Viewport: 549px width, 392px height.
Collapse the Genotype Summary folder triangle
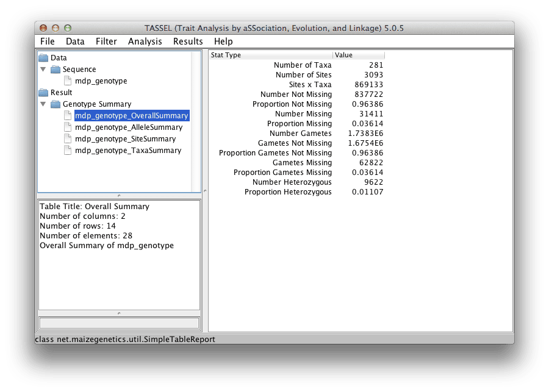pos(43,104)
